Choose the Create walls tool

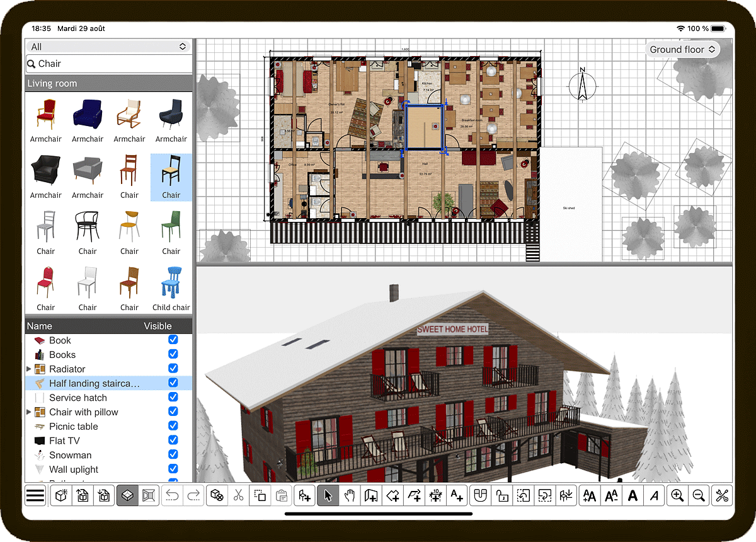point(371,496)
